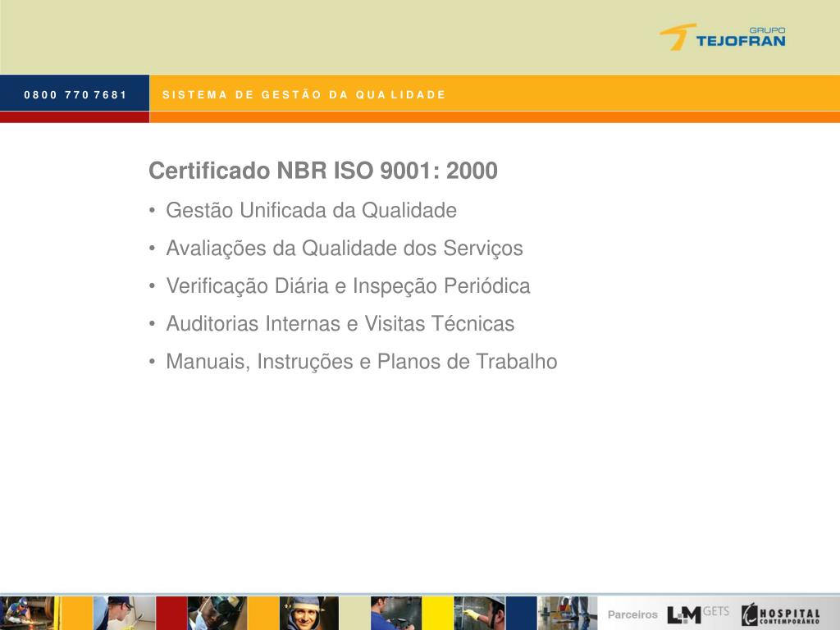Click the L+M GETS partner logo
Image resolution: width=840 pixels, height=630 pixels.
pos(698,614)
